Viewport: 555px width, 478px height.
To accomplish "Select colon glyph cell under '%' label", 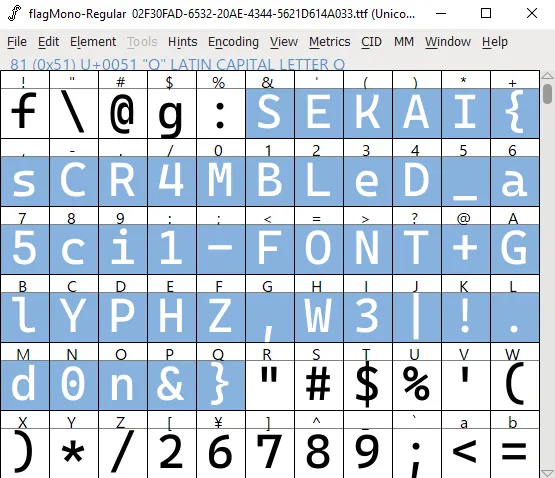I will click(221, 113).
